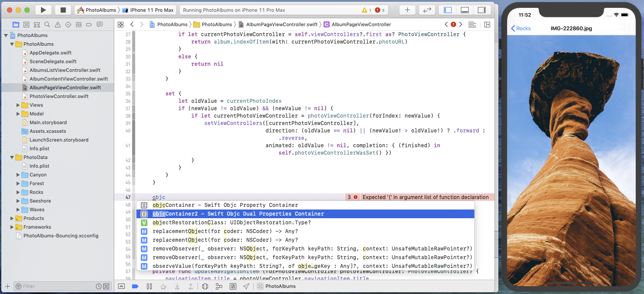This screenshot has height=294, width=644.
Task: Jump to next issue
Action: pyautogui.click(x=461, y=24)
